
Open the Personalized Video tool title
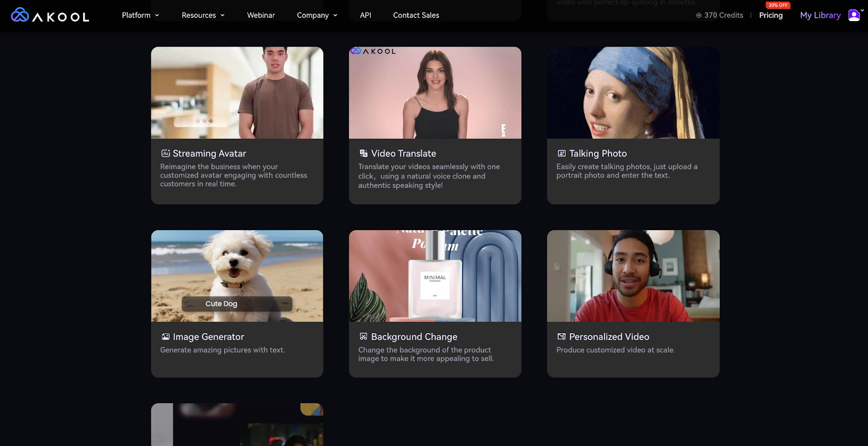609,337
